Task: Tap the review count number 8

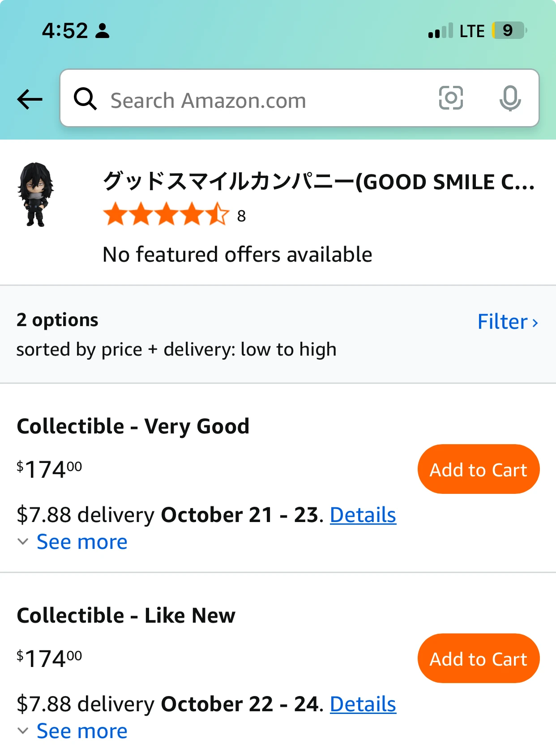Action: (x=241, y=216)
